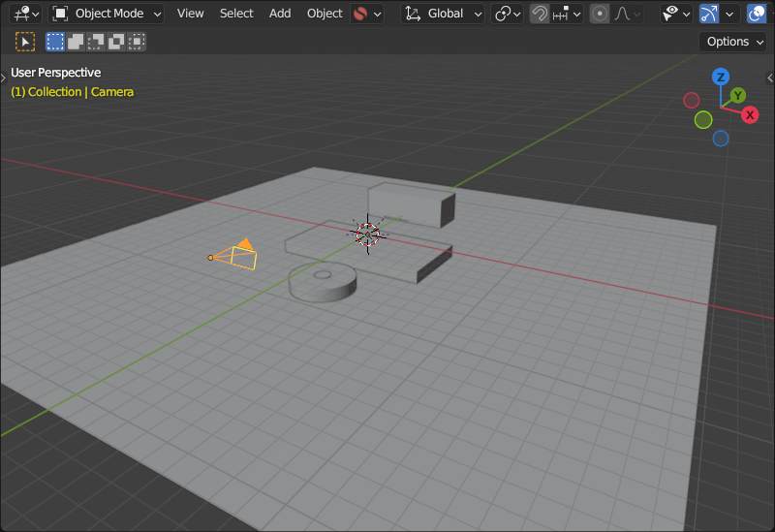Select the Tweak select tool icon
The image size is (775, 532).
click(25, 42)
